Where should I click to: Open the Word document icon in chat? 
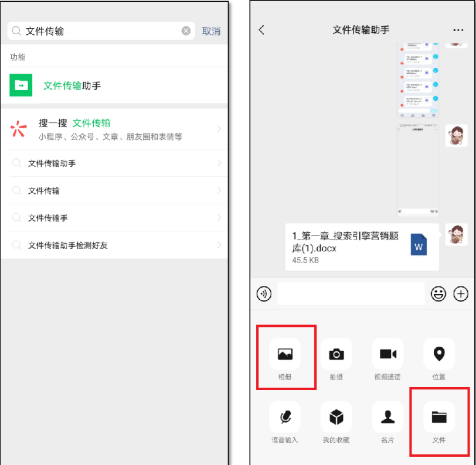(419, 244)
